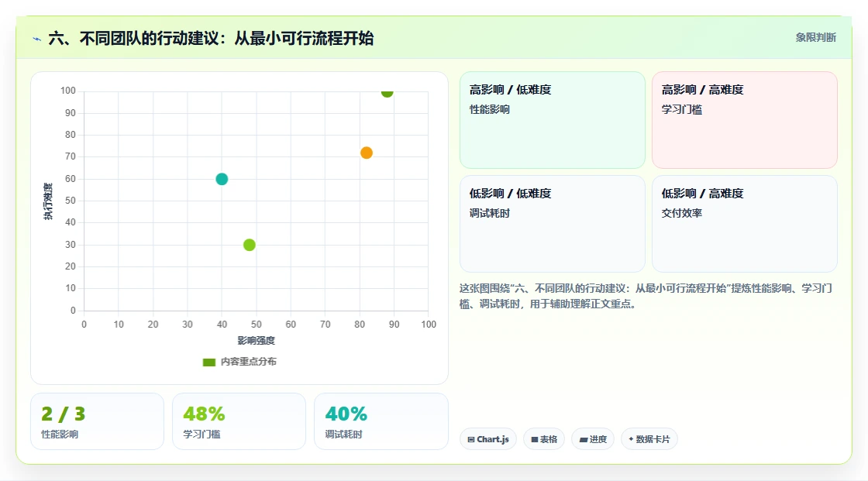
Task: Click the 数据卡片 tag chip
Action: click(649, 439)
